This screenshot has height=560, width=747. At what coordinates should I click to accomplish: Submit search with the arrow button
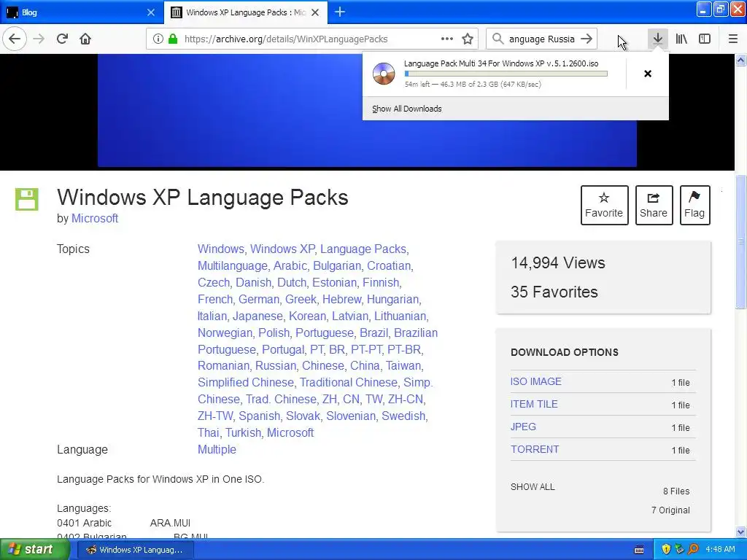pyautogui.click(x=587, y=39)
